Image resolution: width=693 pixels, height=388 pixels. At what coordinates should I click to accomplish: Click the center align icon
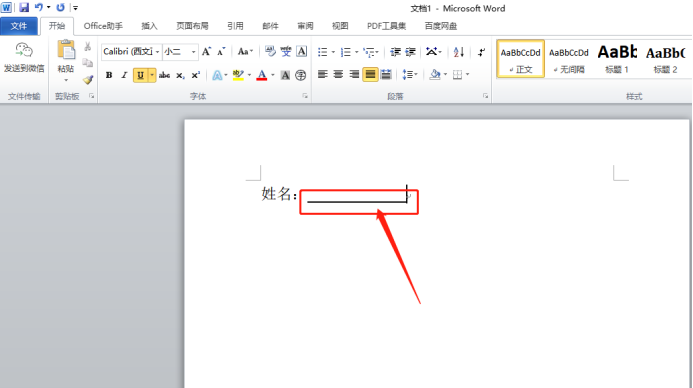[x=338, y=74]
